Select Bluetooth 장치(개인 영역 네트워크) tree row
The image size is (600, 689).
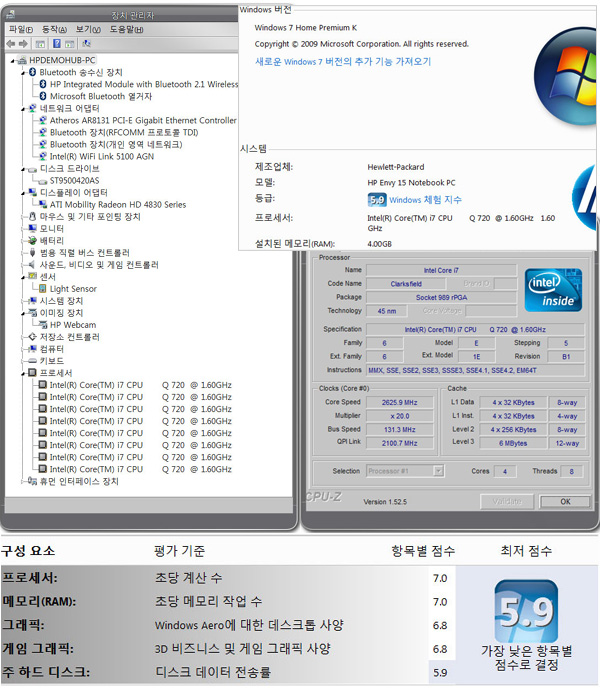pos(116,144)
